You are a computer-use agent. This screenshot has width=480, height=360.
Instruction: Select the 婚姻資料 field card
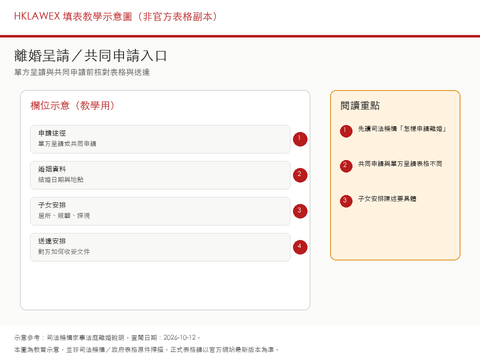click(x=160, y=175)
